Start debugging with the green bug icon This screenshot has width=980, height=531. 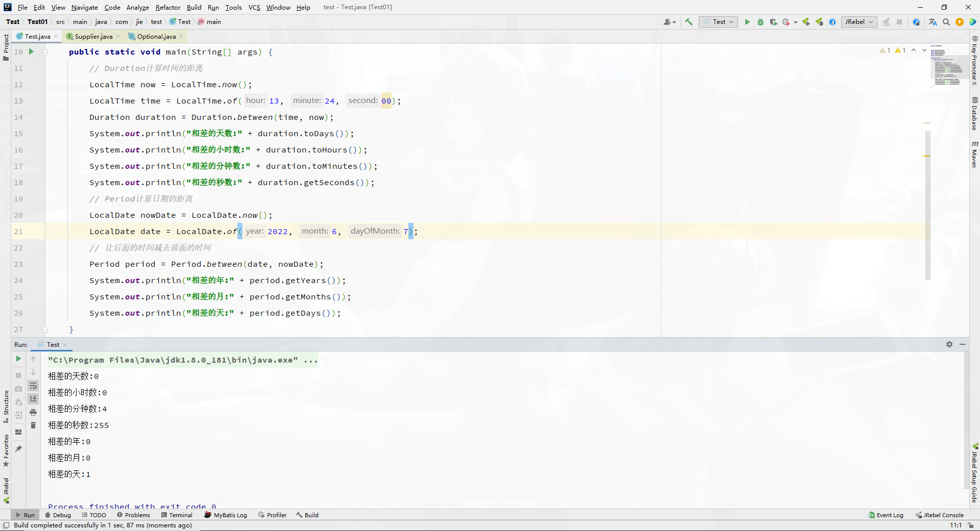761,22
